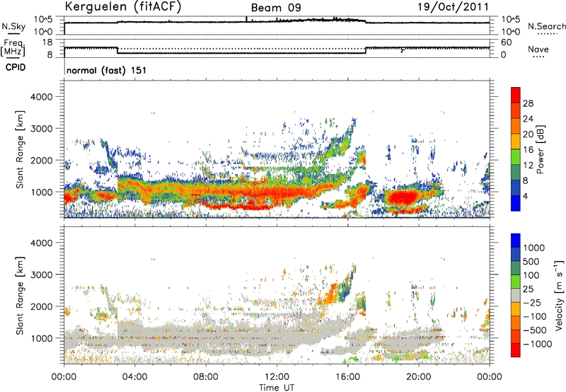This screenshot has height=392, width=566.
Task: Click Slant Range label of velocity panel
Action: click(20, 295)
